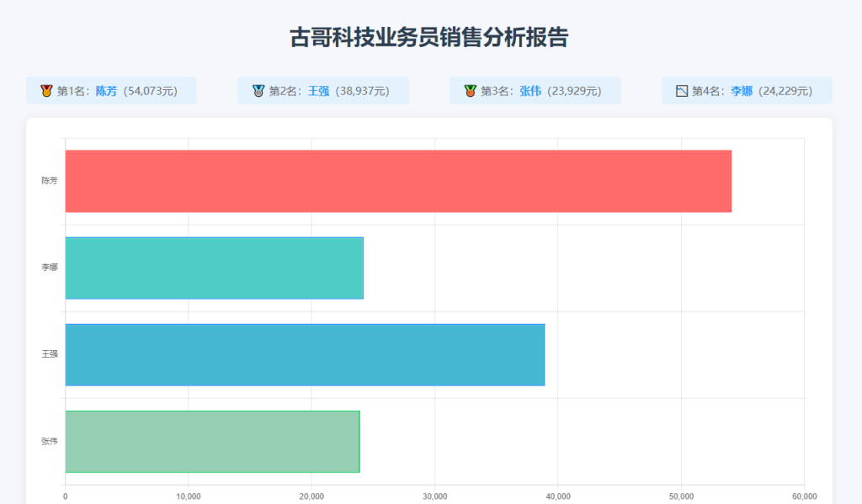Select the green 张伟 sales bar
The height and width of the screenshot is (504, 862).
[212, 442]
